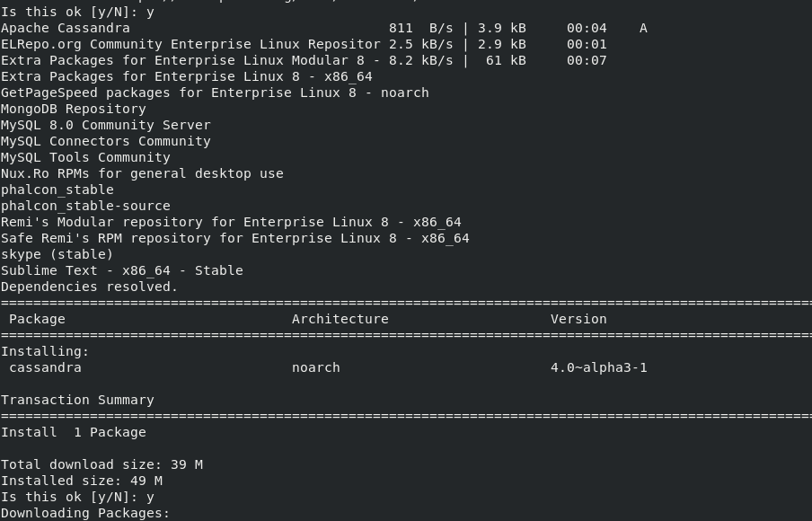The height and width of the screenshot is (521, 812).
Task: Click the 'Package' column header
Action: tap(38, 319)
